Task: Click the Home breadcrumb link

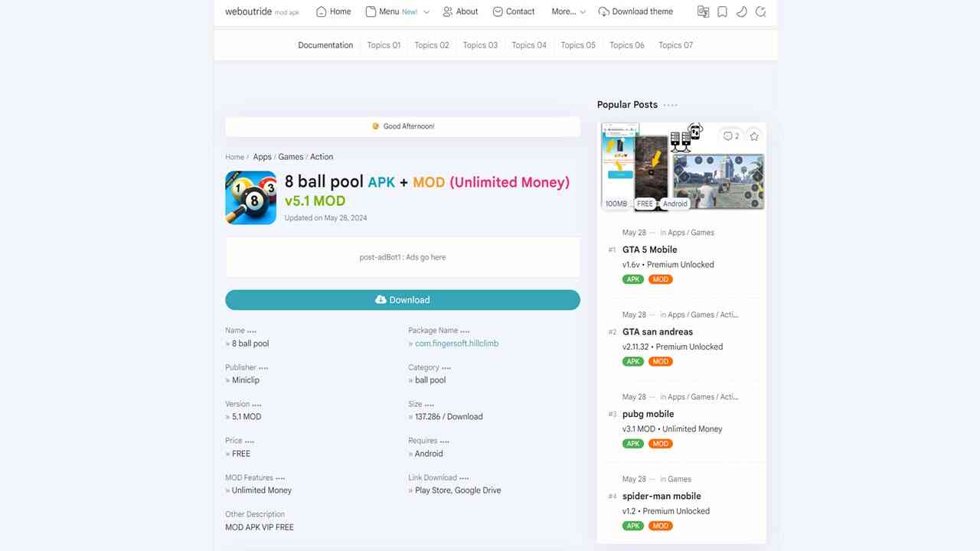Action: (x=234, y=157)
